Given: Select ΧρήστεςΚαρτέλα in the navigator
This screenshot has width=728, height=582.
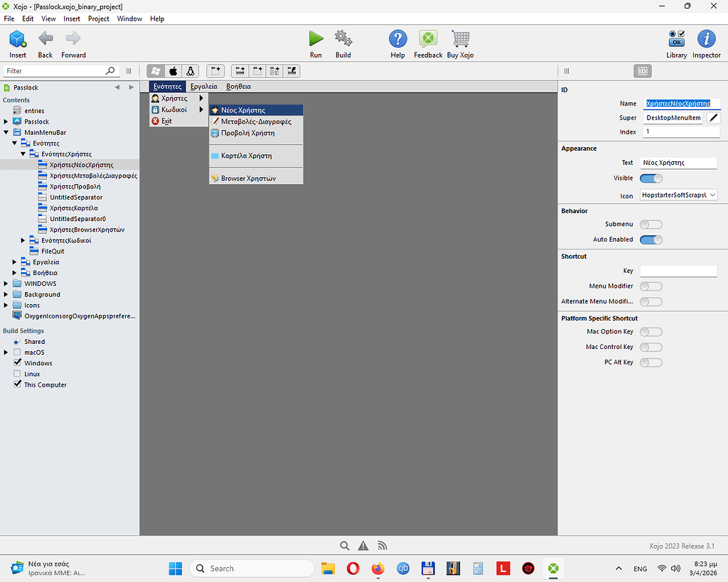Looking at the screenshot, I should (x=74, y=208).
